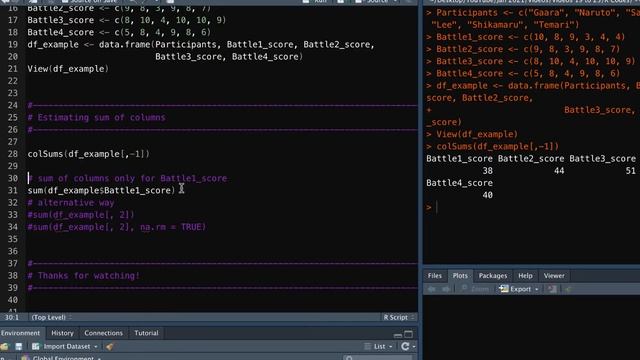This screenshot has width=640, height=360.
Task: Switch to the Connections tab
Action: [103, 333]
